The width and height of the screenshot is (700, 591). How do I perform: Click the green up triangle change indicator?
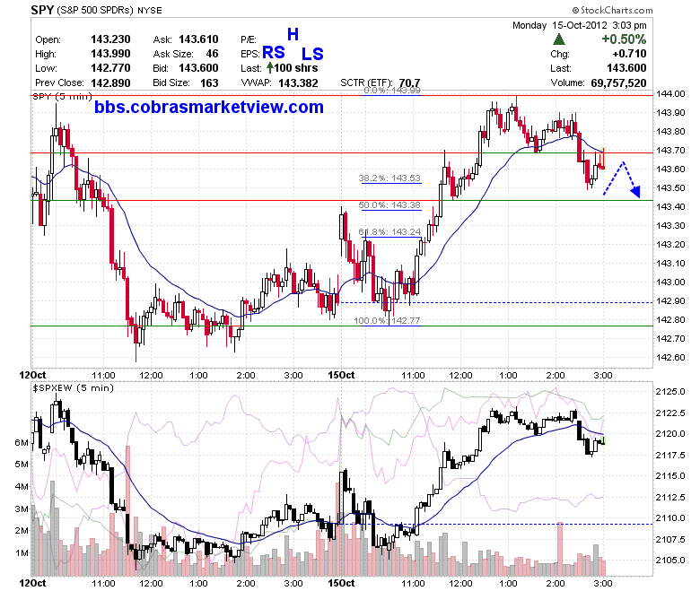(x=558, y=39)
